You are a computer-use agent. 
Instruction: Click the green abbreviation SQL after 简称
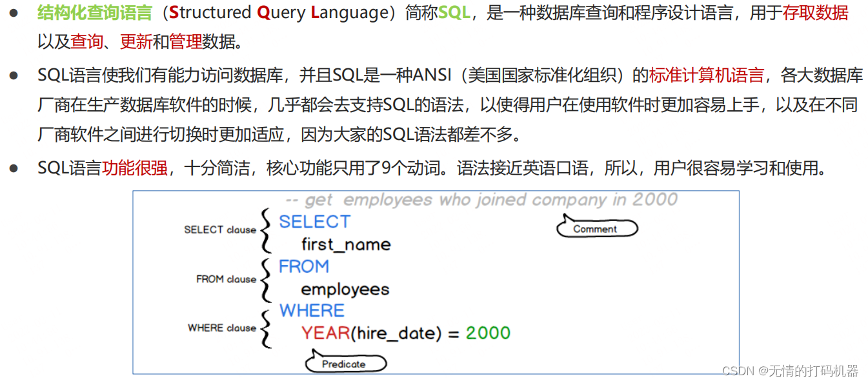[454, 12]
